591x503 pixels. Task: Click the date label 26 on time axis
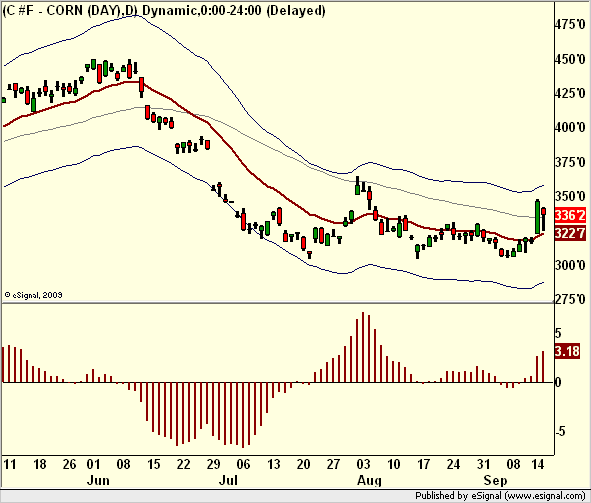[69, 464]
